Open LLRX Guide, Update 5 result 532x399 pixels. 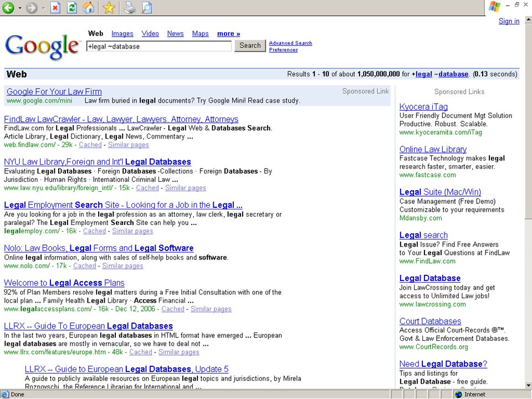(126, 369)
